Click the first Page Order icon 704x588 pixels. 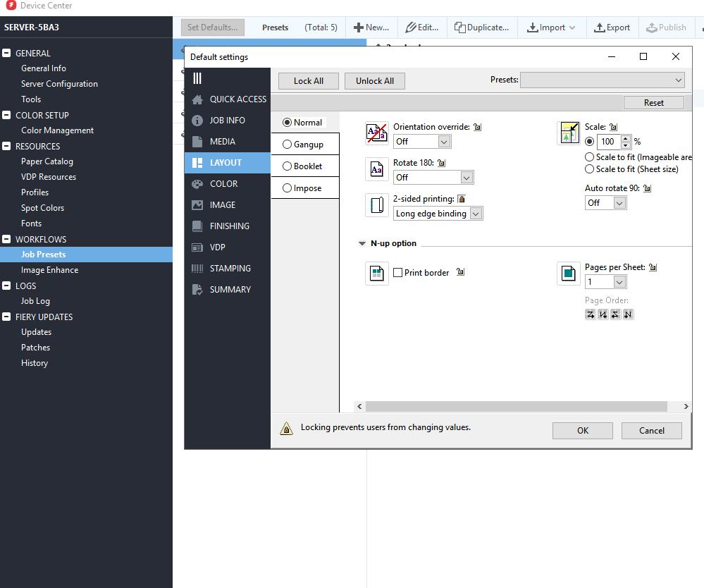(x=591, y=314)
